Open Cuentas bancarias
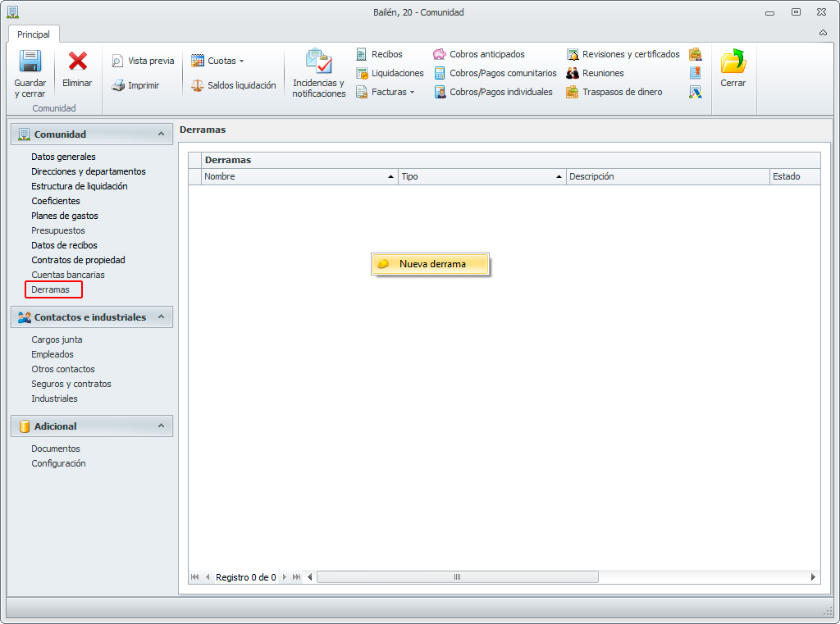This screenshot has width=840, height=624. [68, 275]
